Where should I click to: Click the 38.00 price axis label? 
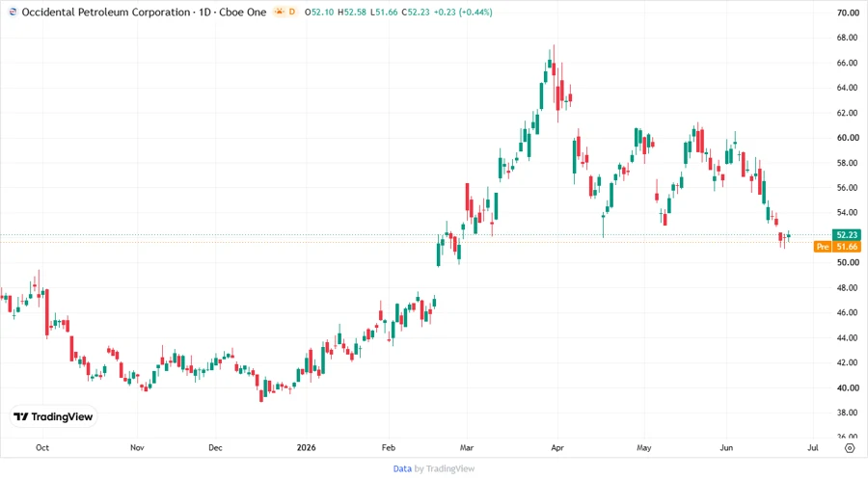pos(848,413)
